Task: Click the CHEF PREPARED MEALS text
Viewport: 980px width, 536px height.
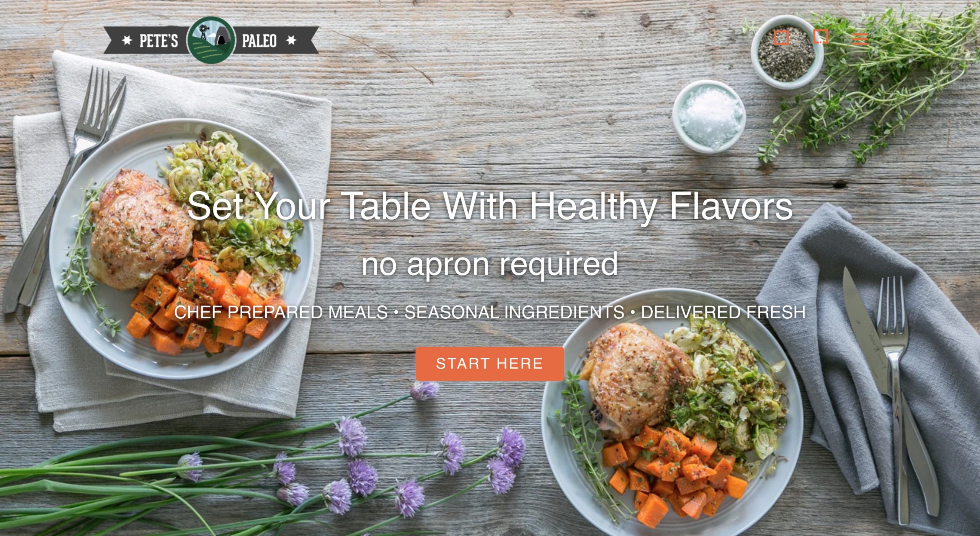Action: (x=281, y=312)
